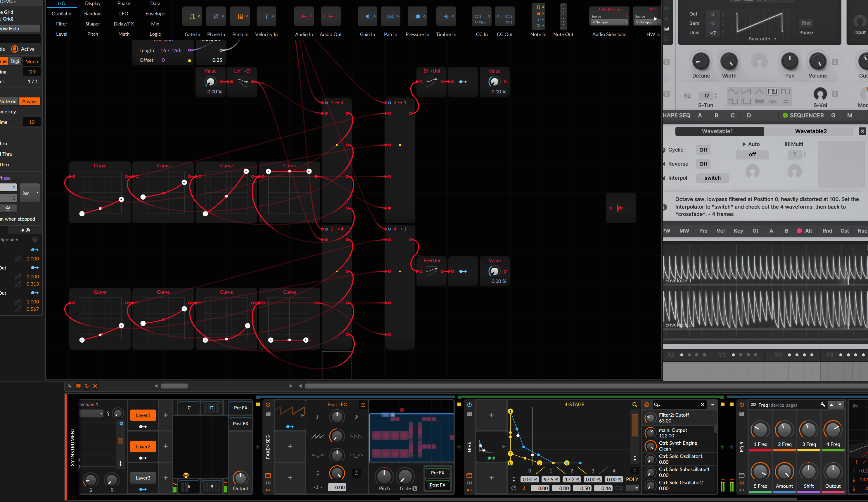
Task: Open the Oscillator module category
Action: click(x=62, y=13)
